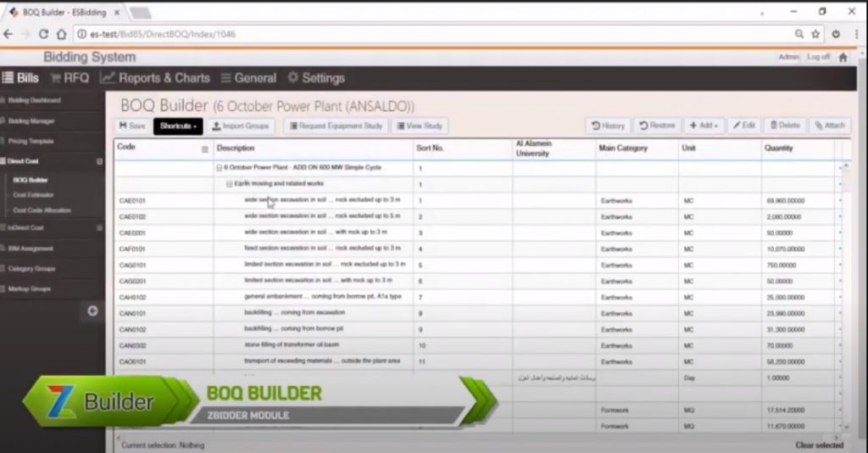This screenshot has height=453, width=868.
Task: Select row with code CAE0102
Action: 476,216
